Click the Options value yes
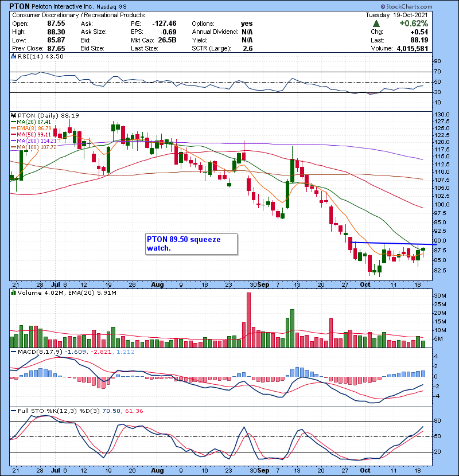 pyautogui.click(x=247, y=24)
